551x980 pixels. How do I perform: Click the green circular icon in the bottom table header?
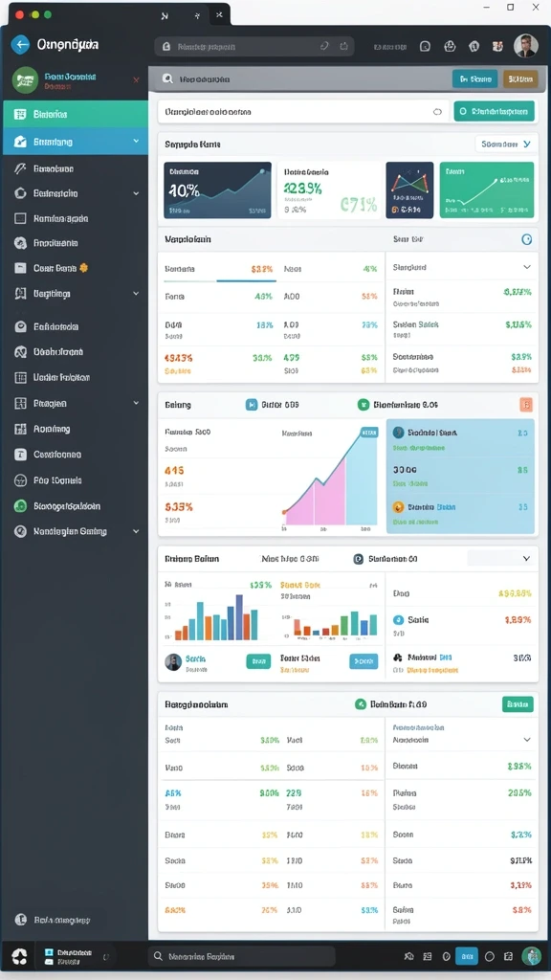(x=361, y=704)
